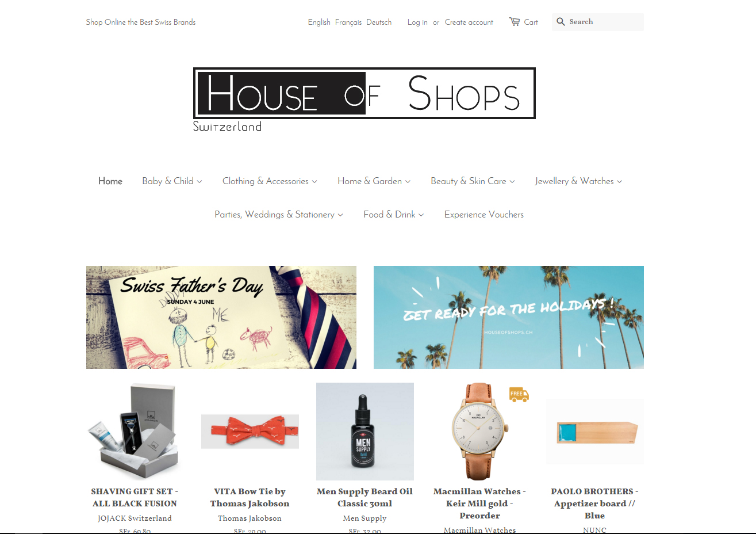Click the free delivery truck badge

(x=519, y=394)
